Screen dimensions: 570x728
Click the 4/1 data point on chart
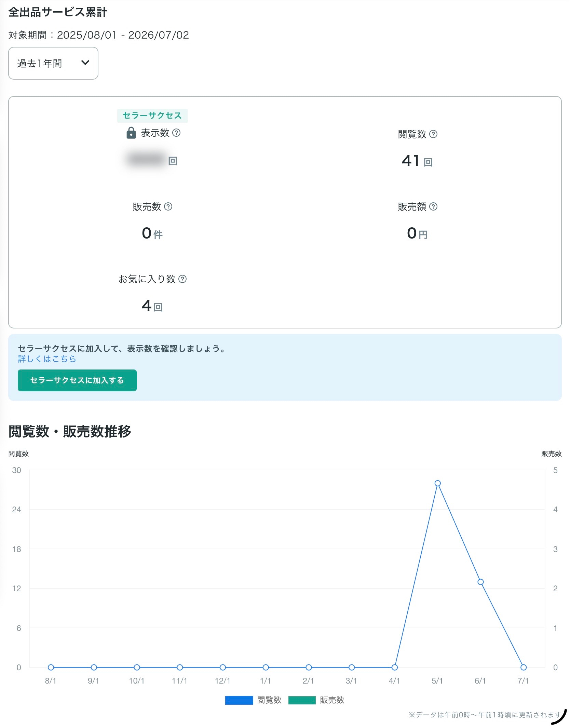[395, 667]
